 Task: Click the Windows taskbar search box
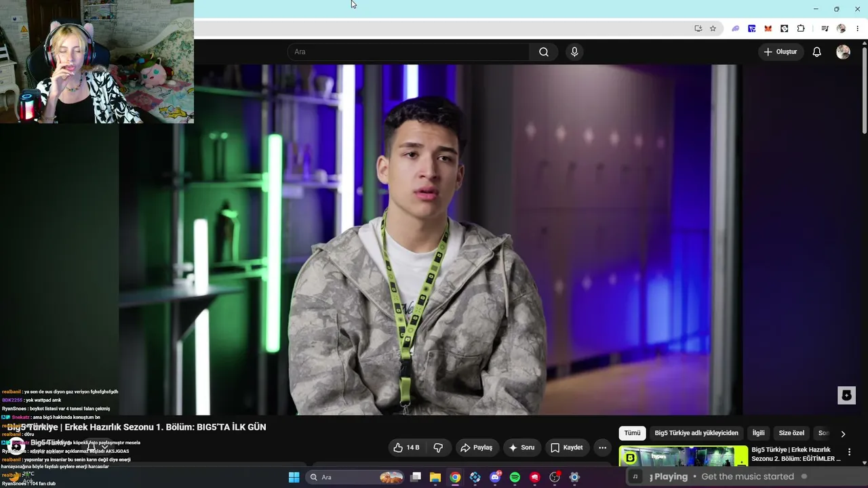pyautogui.click(x=356, y=477)
